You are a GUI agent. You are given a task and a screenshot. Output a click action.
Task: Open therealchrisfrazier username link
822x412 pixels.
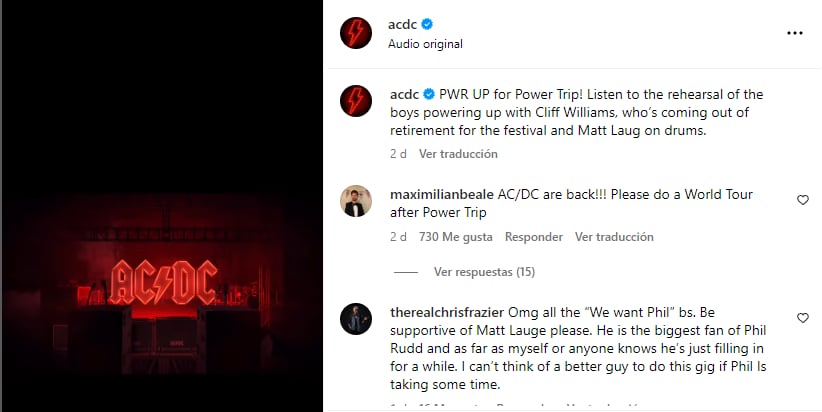click(447, 312)
